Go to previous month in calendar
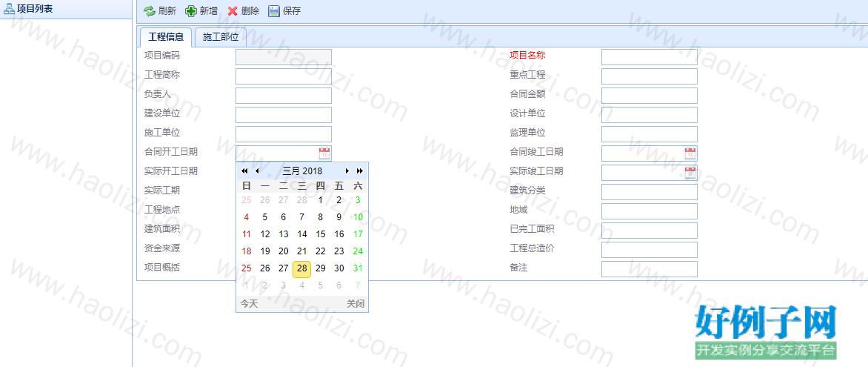Image resolution: width=868 pixels, height=367 pixels. point(256,171)
